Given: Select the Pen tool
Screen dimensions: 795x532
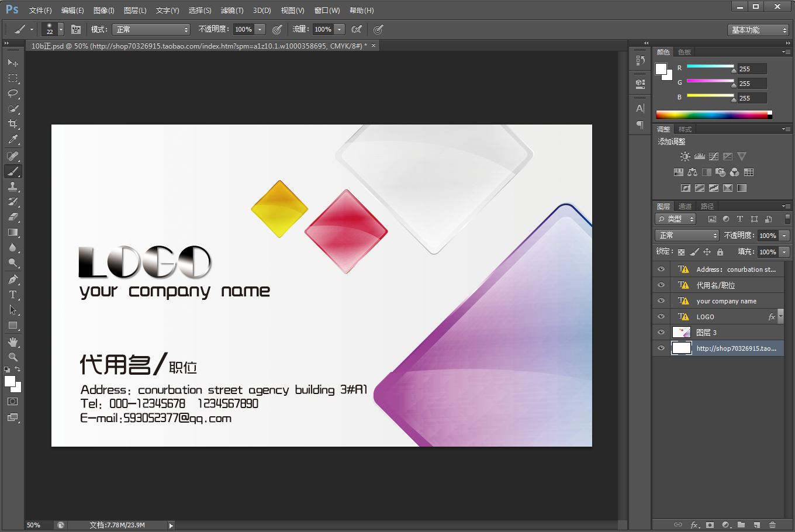Looking at the screenshot, I should pos(13,279).
